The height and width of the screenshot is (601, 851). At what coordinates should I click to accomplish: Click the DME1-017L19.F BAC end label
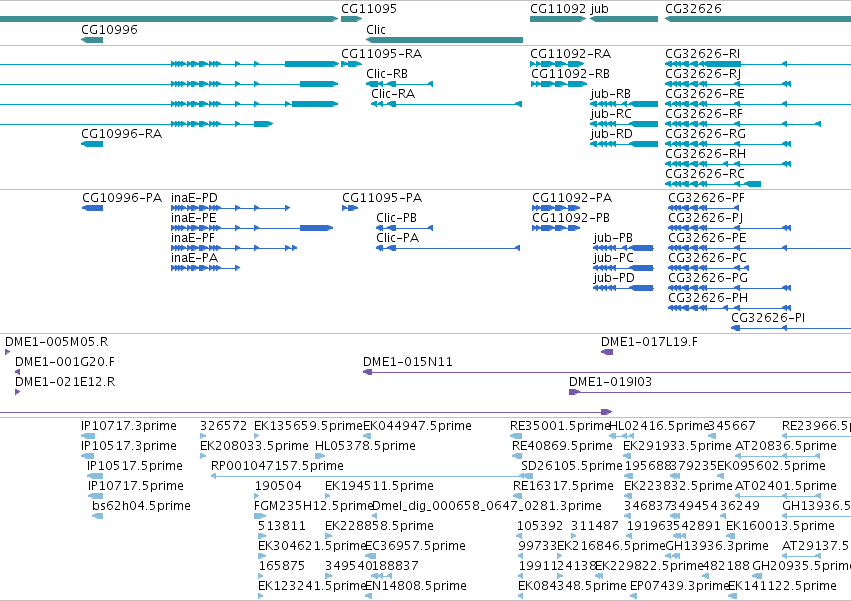click(649, 343)
